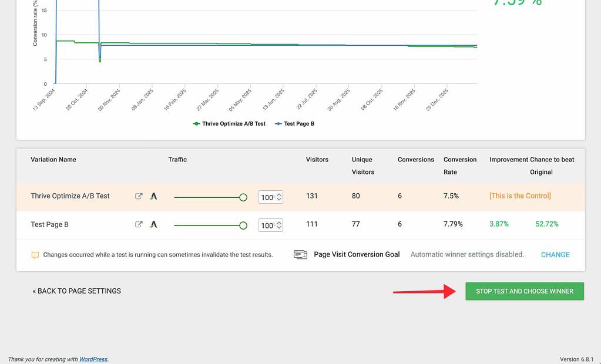Click the Page Visit Conversion Goal icon
601x364 pixels.
click(300, 255)
